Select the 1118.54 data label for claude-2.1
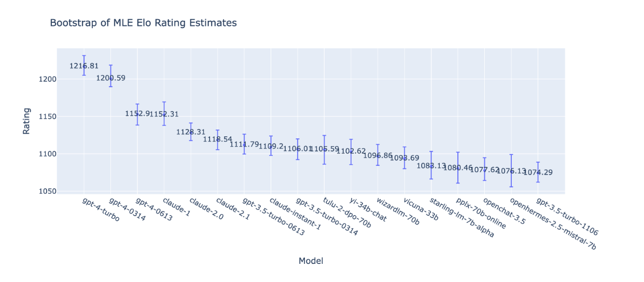Viewport: 644px width, 282px height. pyautogui.click(x=218, y=139)
